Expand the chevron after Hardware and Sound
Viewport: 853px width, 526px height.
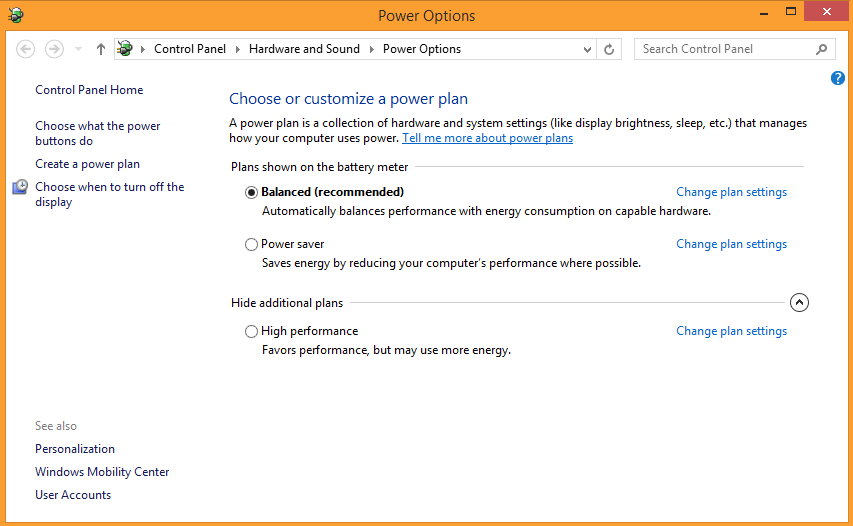point(372,49)
